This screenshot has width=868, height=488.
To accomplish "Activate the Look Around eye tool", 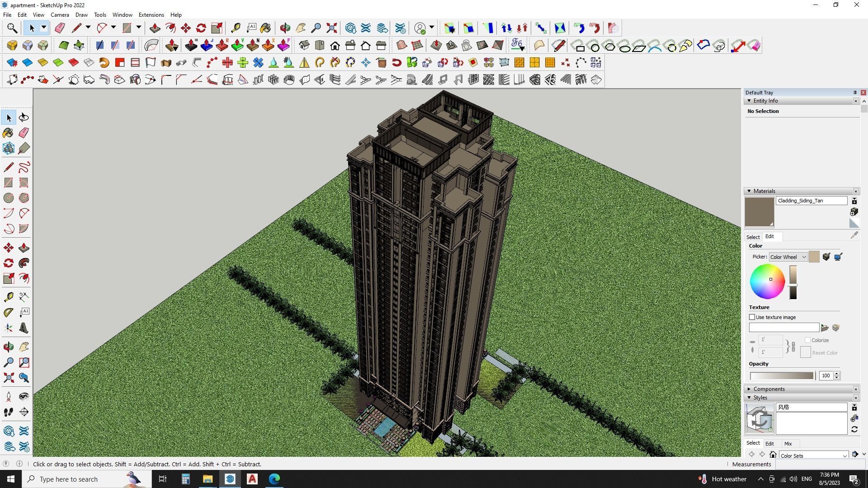I will (24, 397).
